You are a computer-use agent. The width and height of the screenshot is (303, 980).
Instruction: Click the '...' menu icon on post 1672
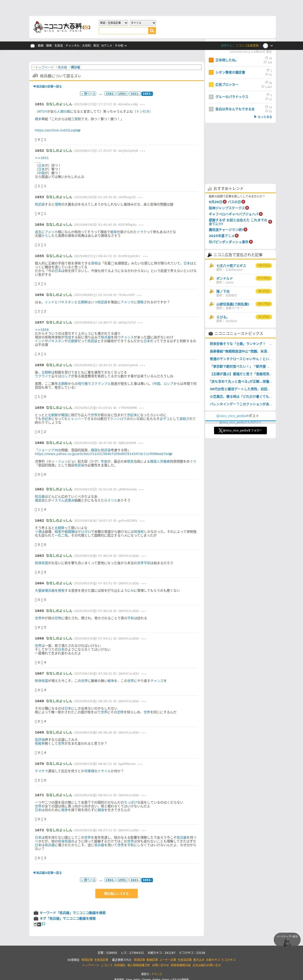(144, 830)
